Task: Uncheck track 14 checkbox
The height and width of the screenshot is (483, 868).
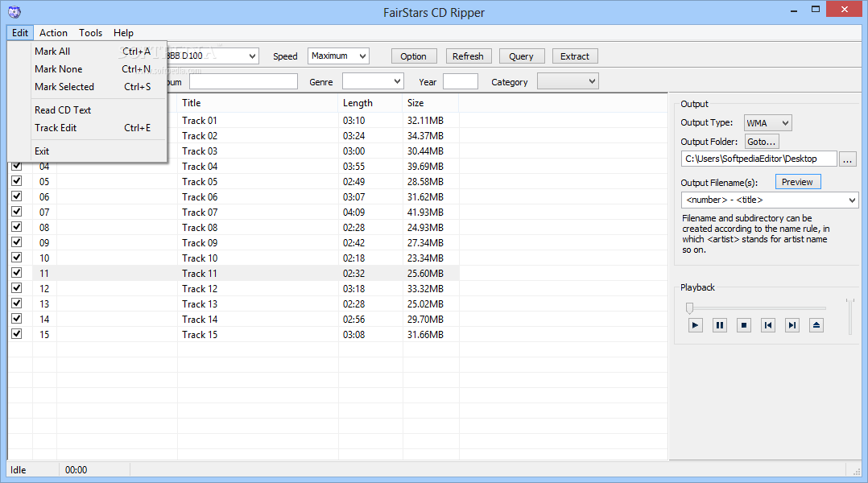Action: tap(17, 319)
